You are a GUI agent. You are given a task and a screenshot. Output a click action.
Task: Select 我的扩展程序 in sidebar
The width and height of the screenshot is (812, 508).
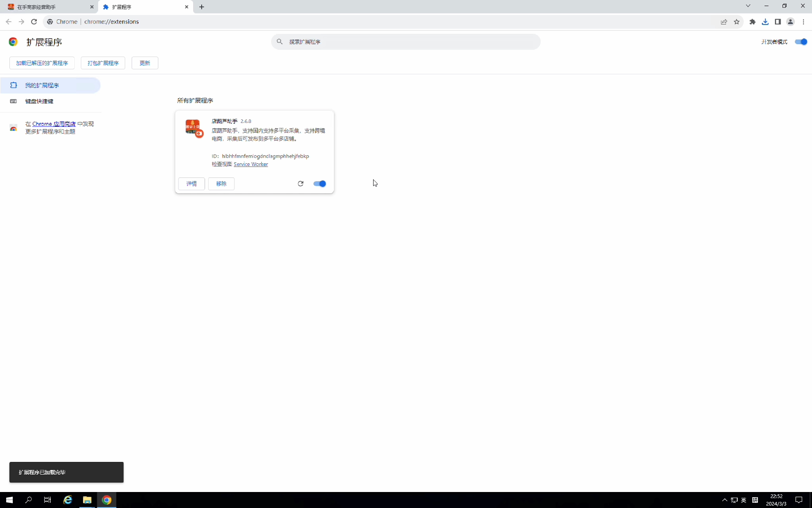pyautogui.click(x=50, y=85)
